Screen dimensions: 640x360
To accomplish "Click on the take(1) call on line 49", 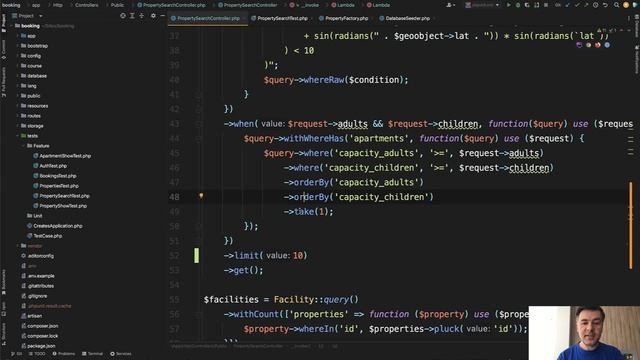I will pos(313,211).
